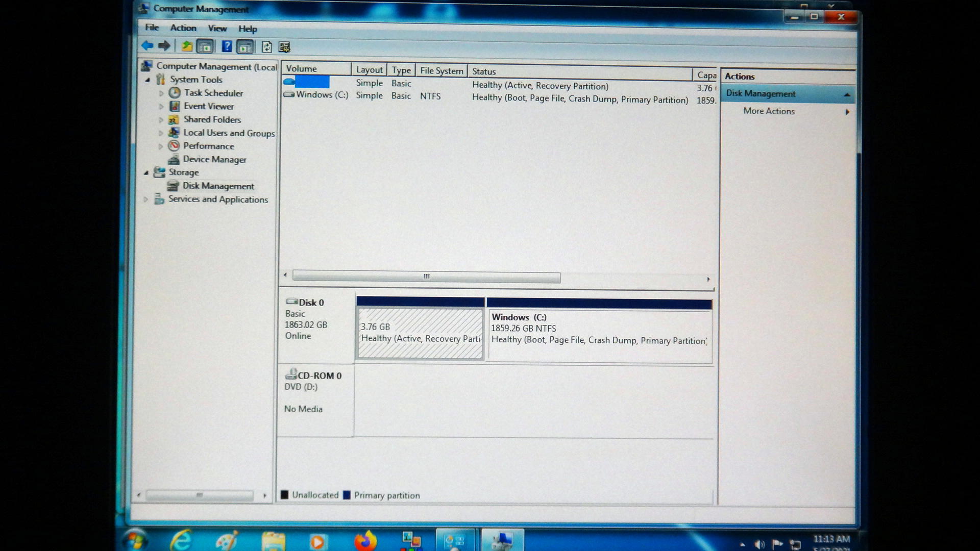Image resolution: width=980 pixels, height=551 pixels.
Task: Click the Forward arrow in the toolbar
Action: point(164,46)
